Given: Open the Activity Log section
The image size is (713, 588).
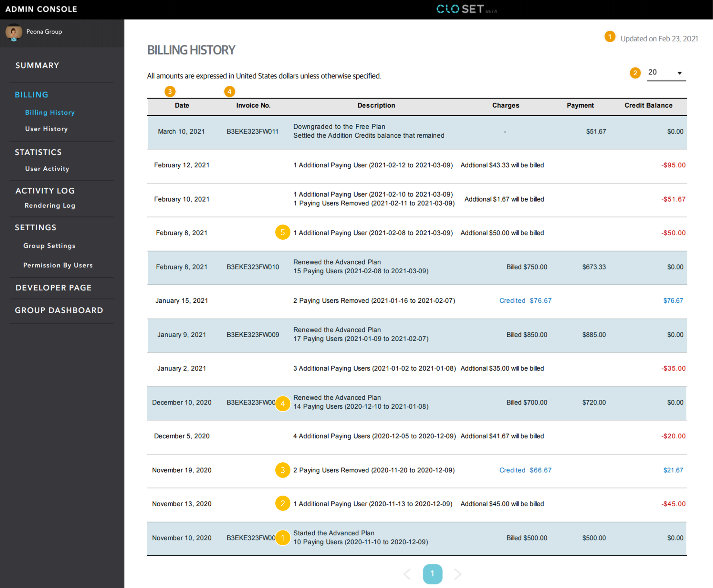Looking at the screenshot, I should coord(45,191).
